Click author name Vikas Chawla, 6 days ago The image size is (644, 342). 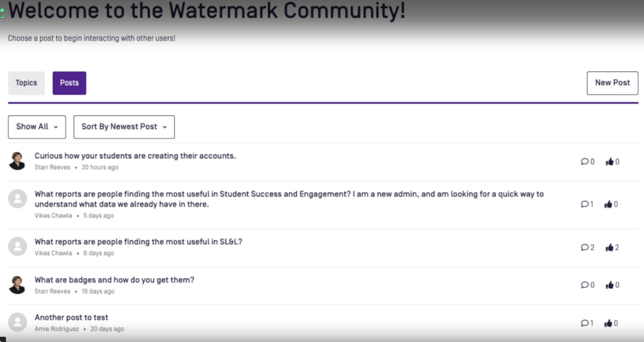coord(53,253)
